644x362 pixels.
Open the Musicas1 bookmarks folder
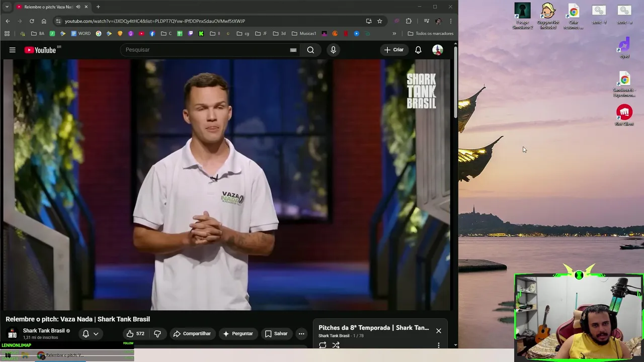click(303, 34)
